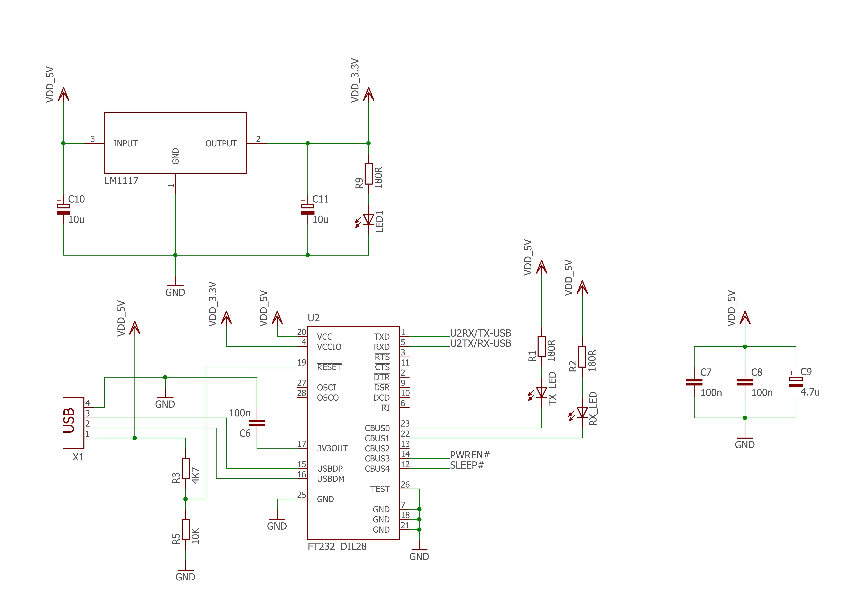This screenshot has height=616, width=866.
Task: Click the 4K7 value of R3
Action: [196, 475]
